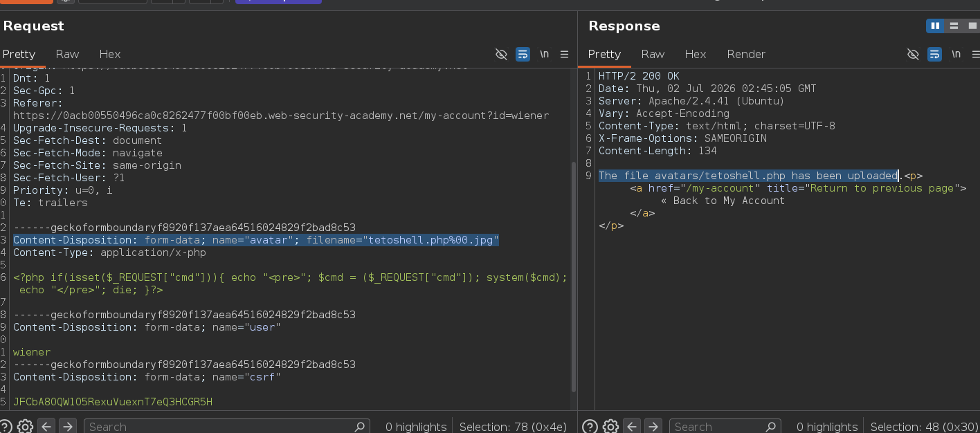Click magnifier icon in Request search box
This screenshot has width=980, height=433.
click(359, 426)
